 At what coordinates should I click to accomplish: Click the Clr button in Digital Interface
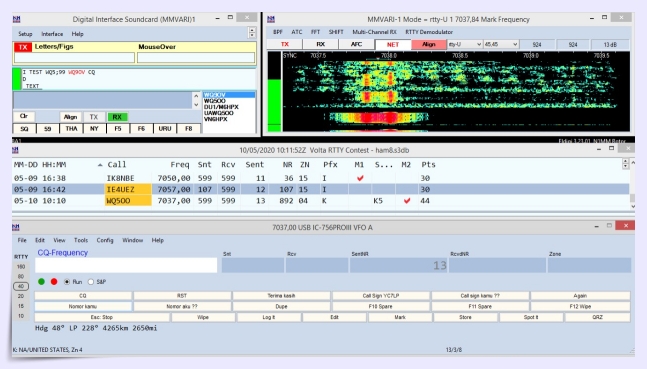pos(24,116)
